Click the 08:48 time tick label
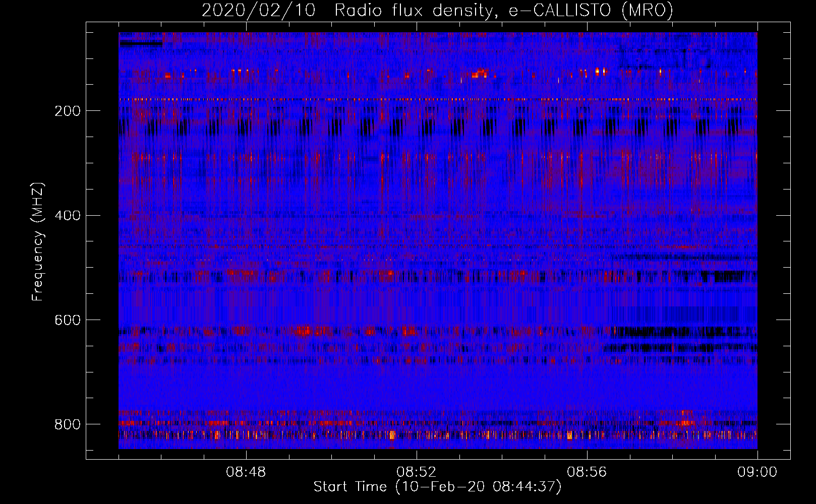Screen dimensions: 816x504 pyautogui.click(x=246, y=472)
